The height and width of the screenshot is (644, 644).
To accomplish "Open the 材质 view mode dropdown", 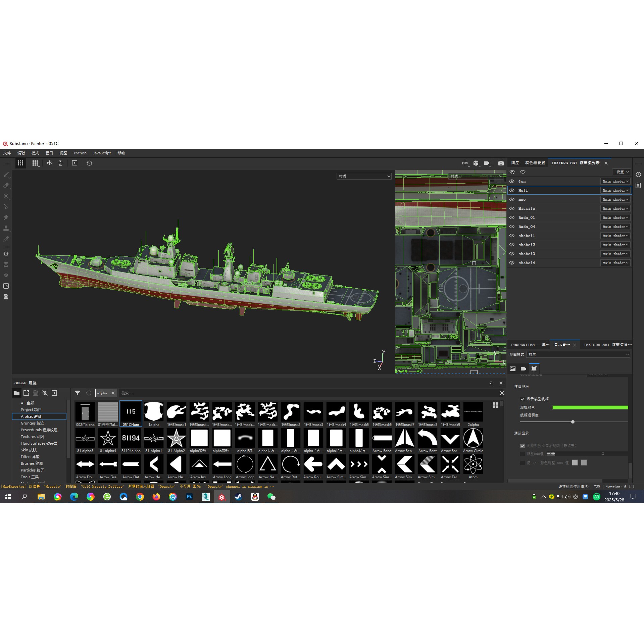I will coord(578,354).
